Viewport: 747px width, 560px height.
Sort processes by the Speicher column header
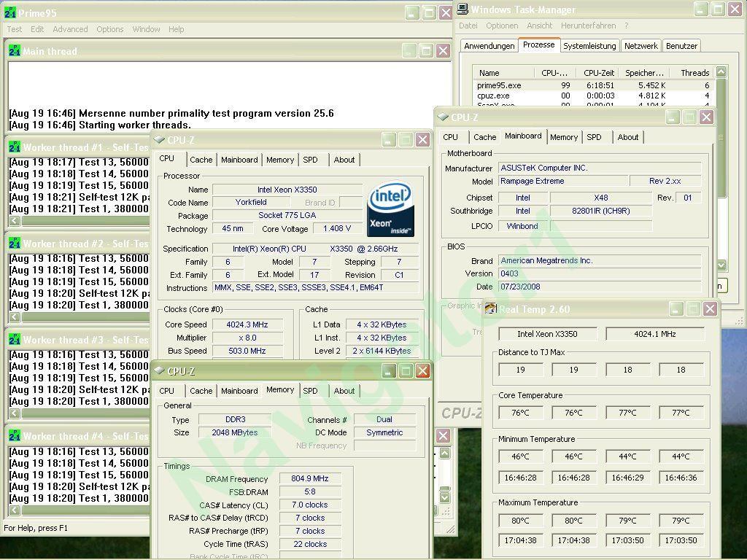click(644, 73)
